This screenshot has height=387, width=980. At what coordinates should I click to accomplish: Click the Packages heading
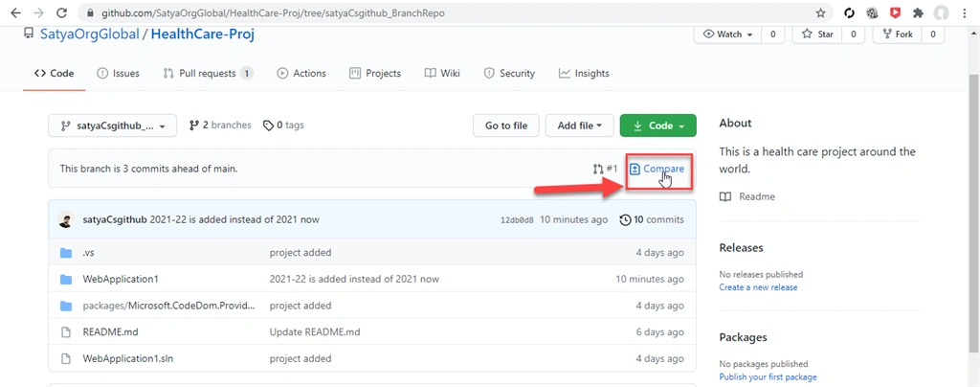point(743,337)
